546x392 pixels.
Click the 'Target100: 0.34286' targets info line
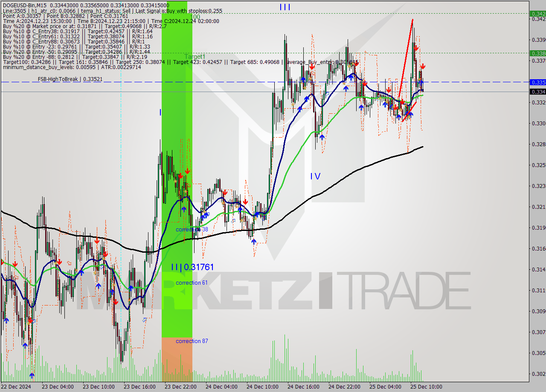(x=180, y=62)
